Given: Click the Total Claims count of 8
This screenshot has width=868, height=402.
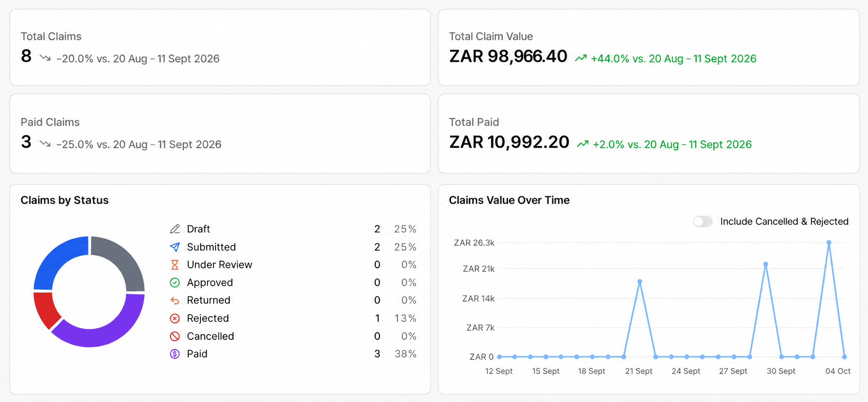Looking at the screenshot, I should (26, 57).
